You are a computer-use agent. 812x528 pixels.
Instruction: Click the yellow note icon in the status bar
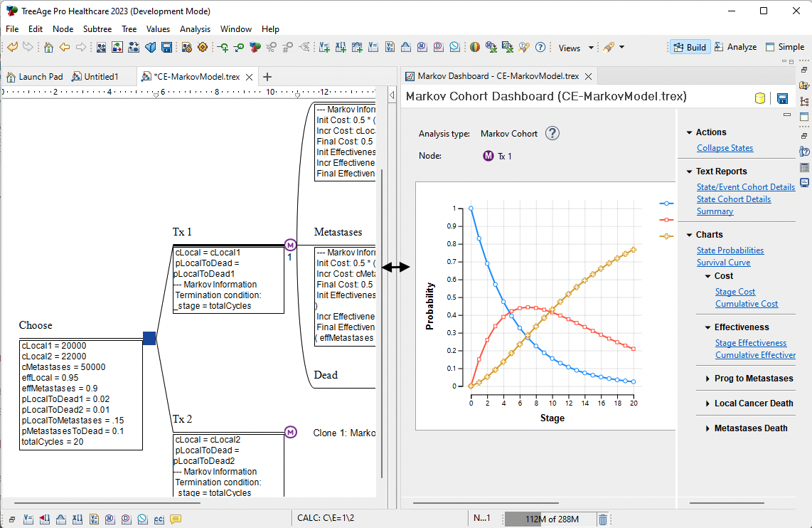176,519
